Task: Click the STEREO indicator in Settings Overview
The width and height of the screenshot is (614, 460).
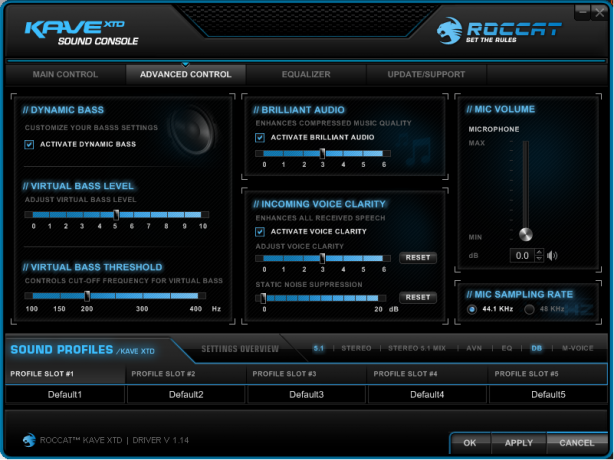Action: [356, 348]
